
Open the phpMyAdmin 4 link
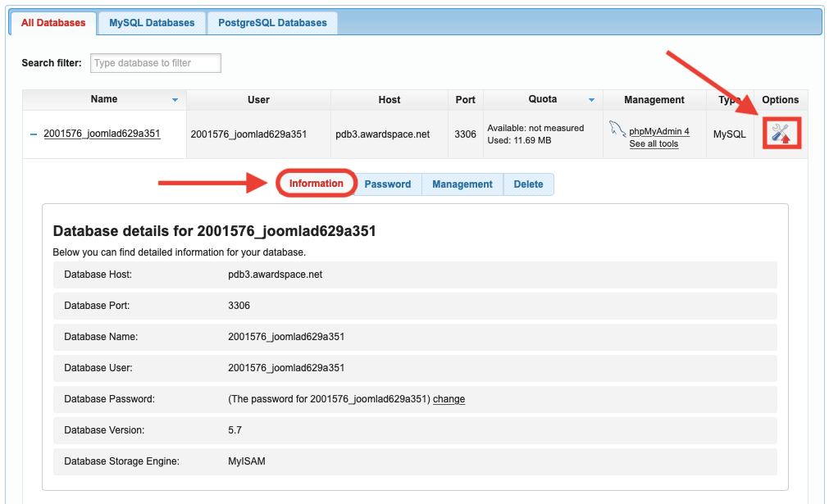659,131
